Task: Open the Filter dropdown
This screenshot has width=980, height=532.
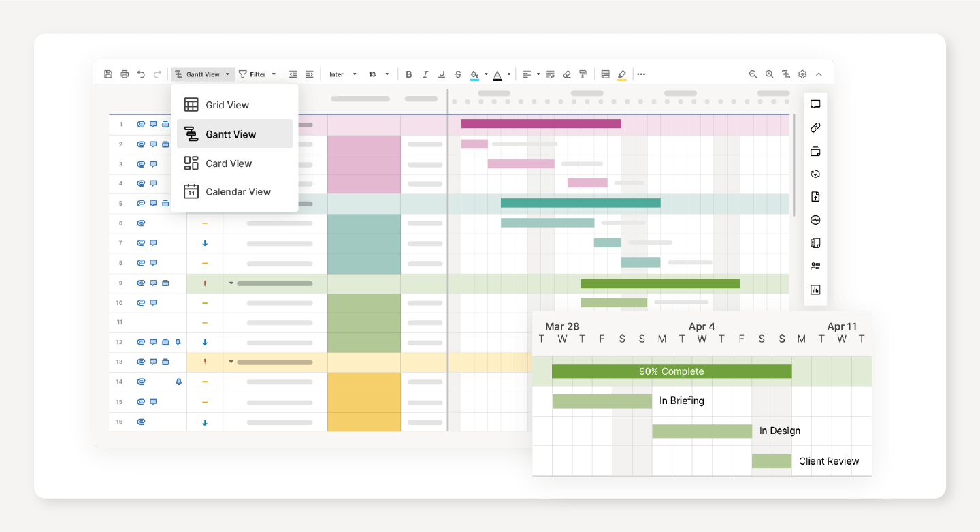Action: coord(257,74)
